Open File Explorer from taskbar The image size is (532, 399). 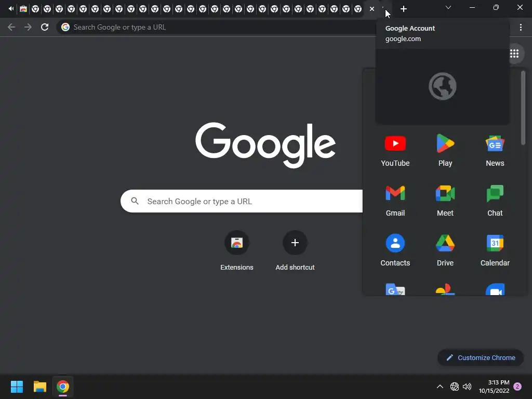(39, 387)
